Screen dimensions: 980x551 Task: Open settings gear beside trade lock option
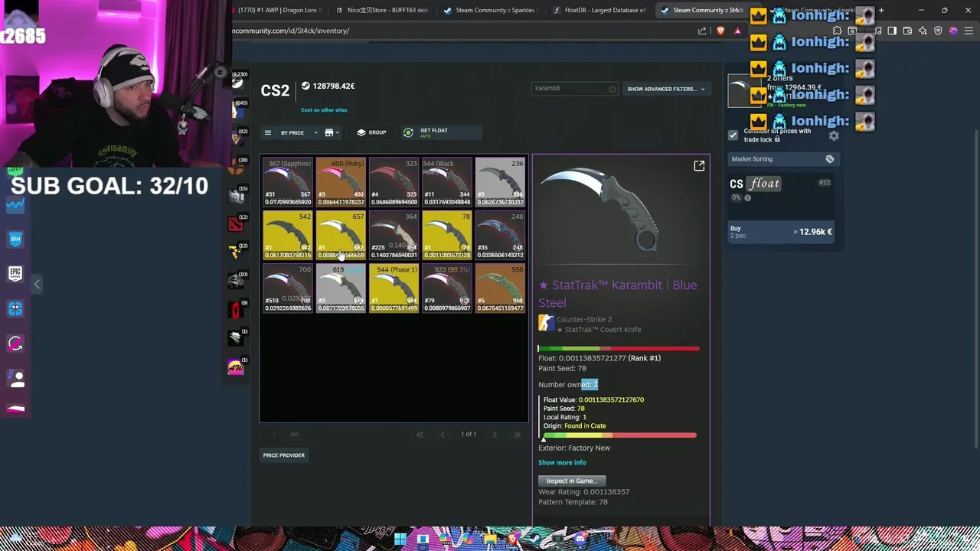[834, 136]
